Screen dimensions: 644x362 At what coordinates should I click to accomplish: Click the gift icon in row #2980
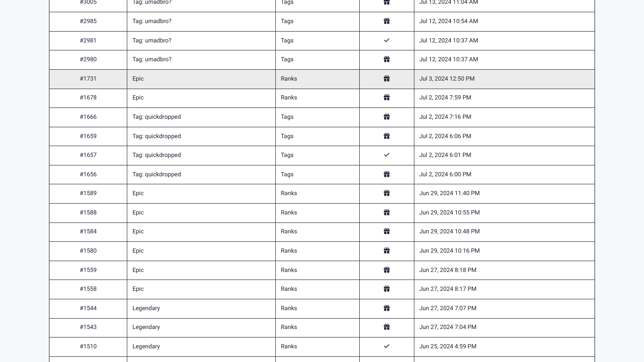click(387, 59)
